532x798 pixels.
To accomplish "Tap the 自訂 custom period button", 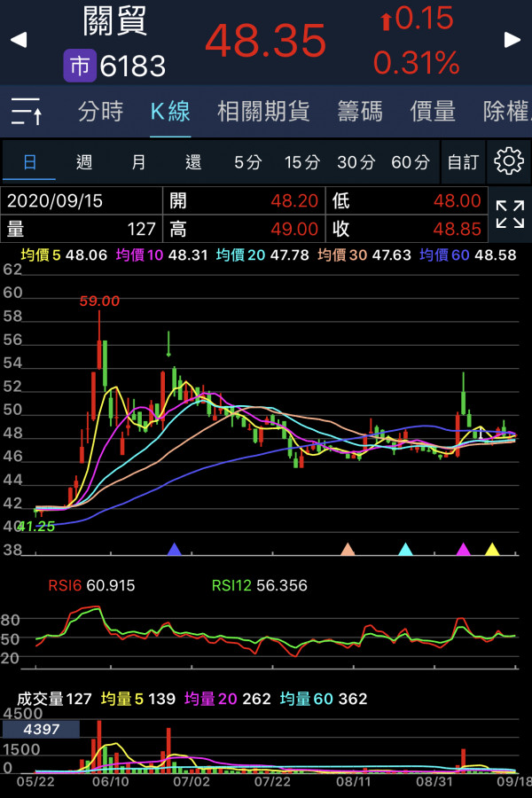I will coord(463,162).
